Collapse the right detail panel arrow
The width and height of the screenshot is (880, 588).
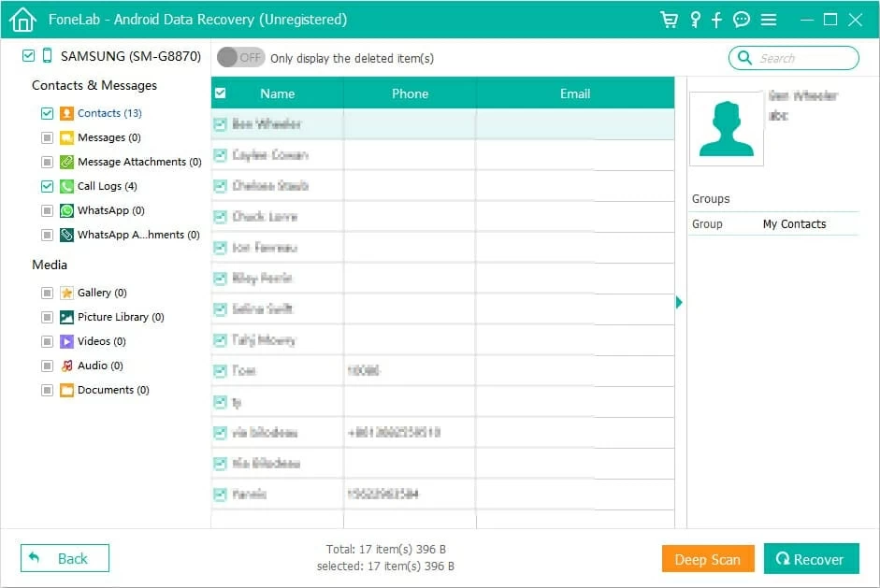680,302
